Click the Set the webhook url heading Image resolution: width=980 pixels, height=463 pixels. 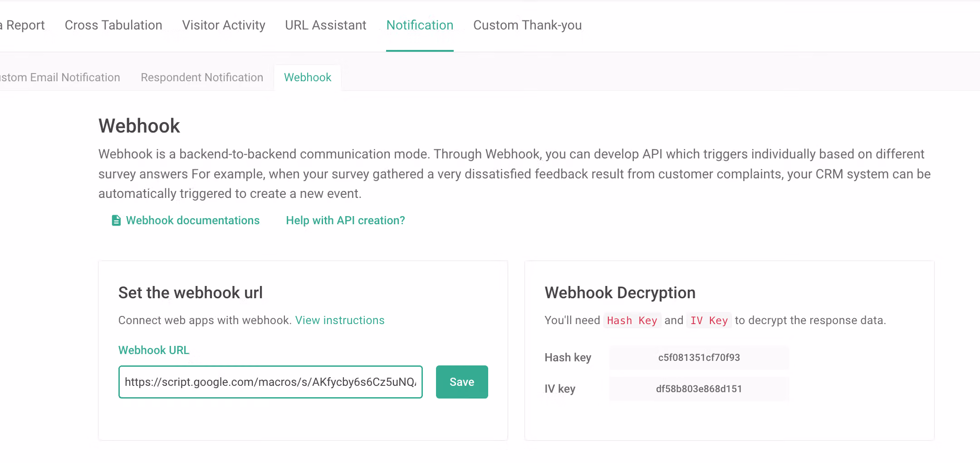[x=191, y=293]
